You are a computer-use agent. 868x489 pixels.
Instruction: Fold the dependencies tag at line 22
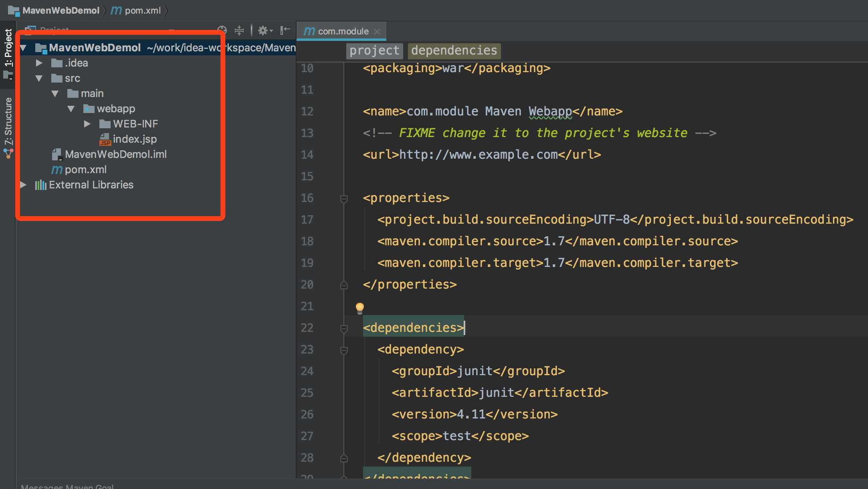[344, 329]
